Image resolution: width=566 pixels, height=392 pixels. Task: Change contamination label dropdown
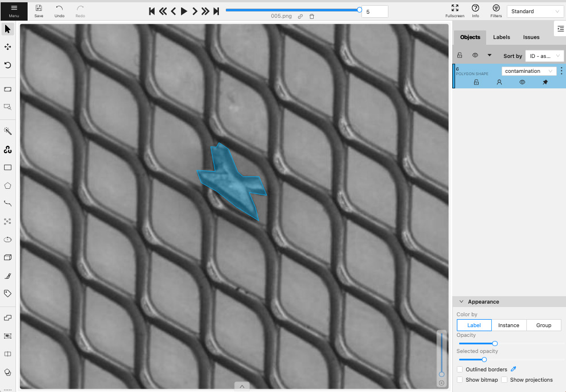click(x=529, y=71)
